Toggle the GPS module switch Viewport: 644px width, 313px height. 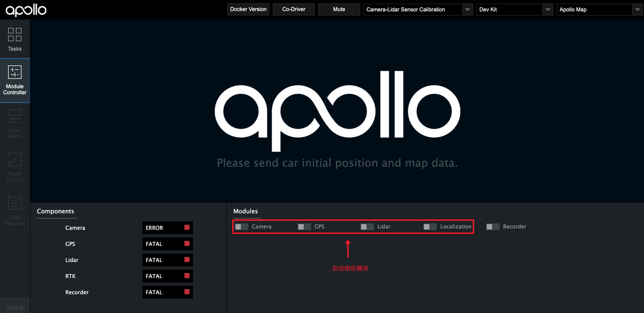(304, 227)
